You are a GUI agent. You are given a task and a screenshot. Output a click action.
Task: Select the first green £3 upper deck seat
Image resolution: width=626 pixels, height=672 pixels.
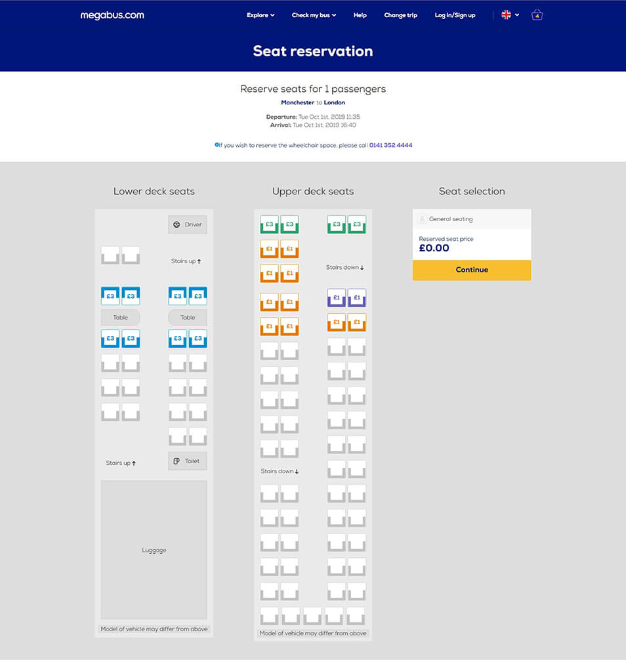click(269, 224)
